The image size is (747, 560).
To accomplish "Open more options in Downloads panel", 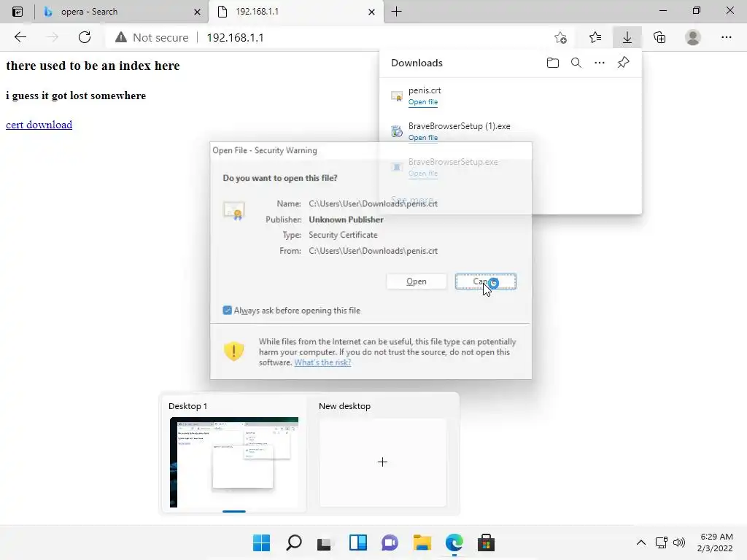I will (x=600, y=63).
